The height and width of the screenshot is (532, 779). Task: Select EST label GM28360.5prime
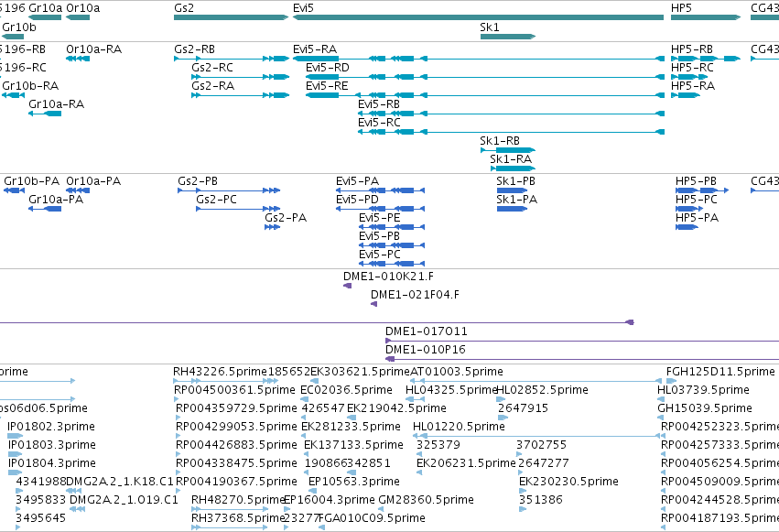click(x=427, y=500)
